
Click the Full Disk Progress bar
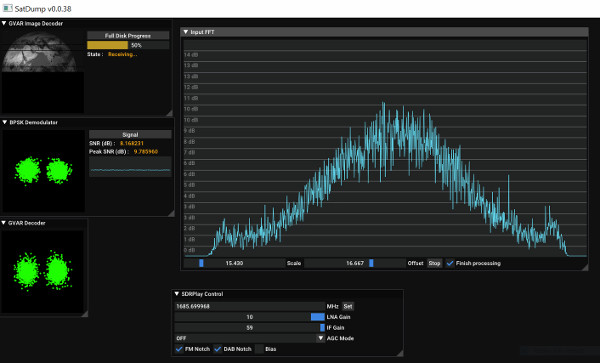(128, 45)
